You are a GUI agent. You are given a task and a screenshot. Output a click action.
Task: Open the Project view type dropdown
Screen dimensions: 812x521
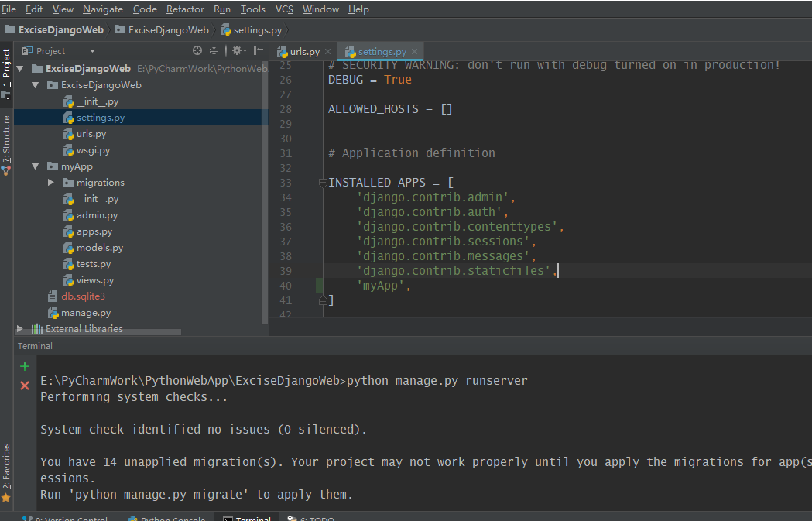point(92,51)
